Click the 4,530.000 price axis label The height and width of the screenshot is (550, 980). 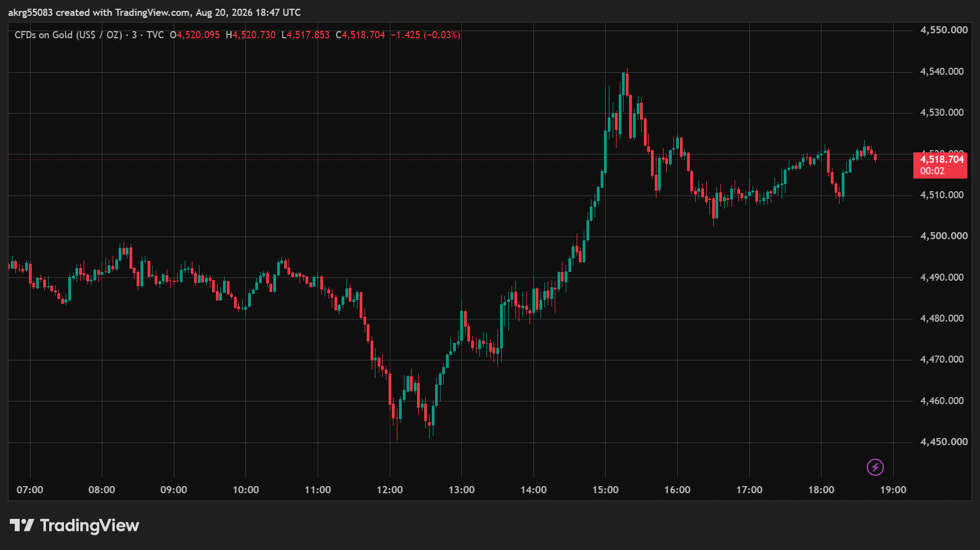click(x=942, y=113)
